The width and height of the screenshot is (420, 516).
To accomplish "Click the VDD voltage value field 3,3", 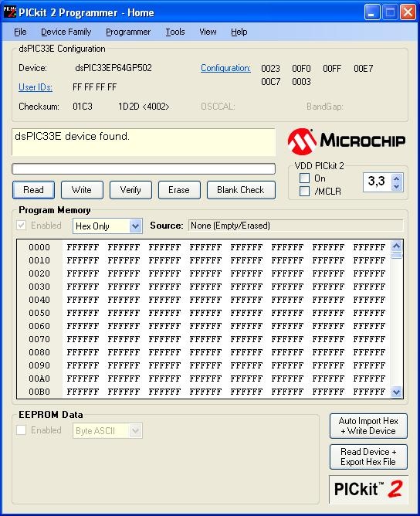I will pos(378,181).
